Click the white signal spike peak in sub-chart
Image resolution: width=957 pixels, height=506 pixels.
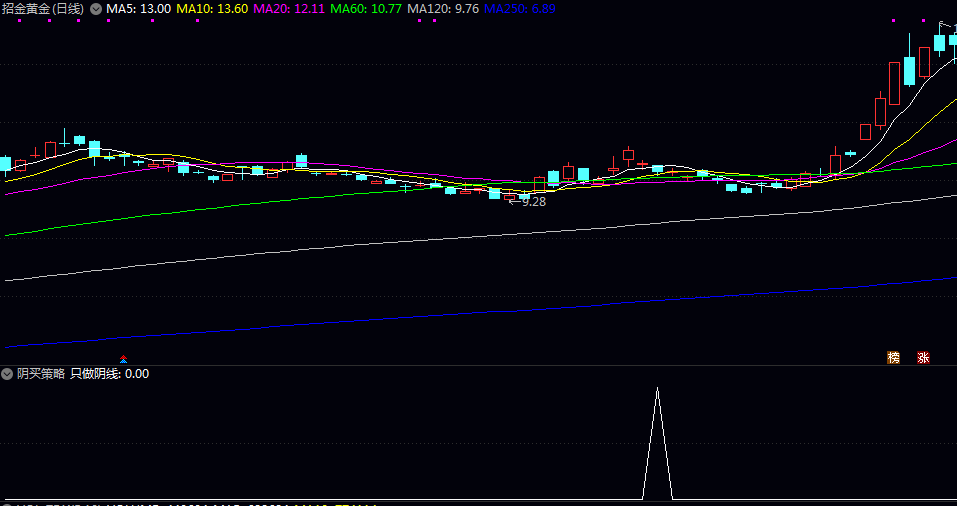(x=657, y=389)
